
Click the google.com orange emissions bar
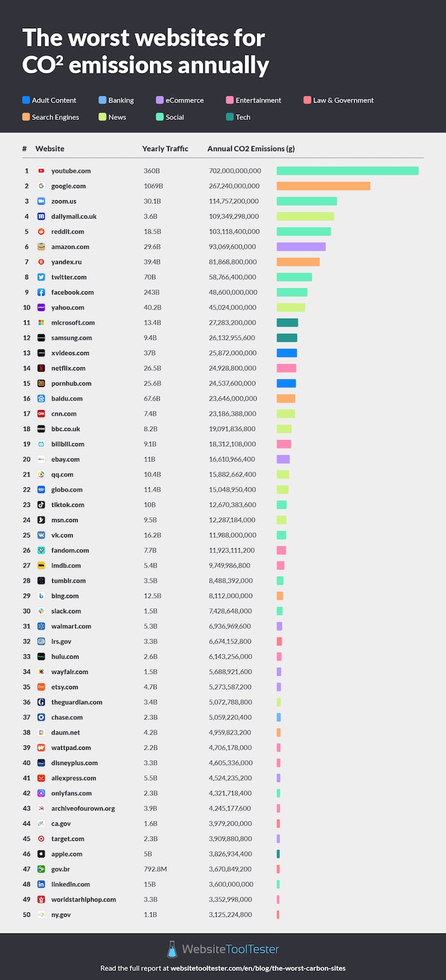(323, 186)
